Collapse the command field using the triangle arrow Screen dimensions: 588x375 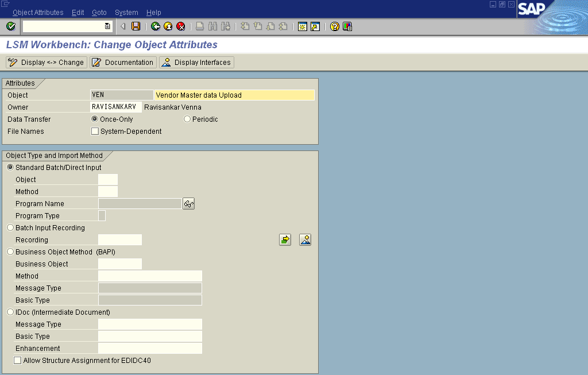[123, 26]
